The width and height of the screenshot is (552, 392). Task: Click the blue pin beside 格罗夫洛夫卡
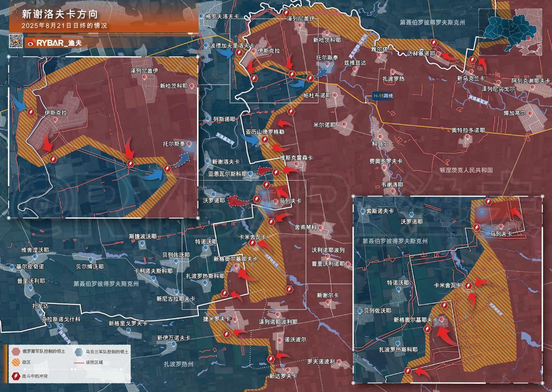tap(201, 16)
